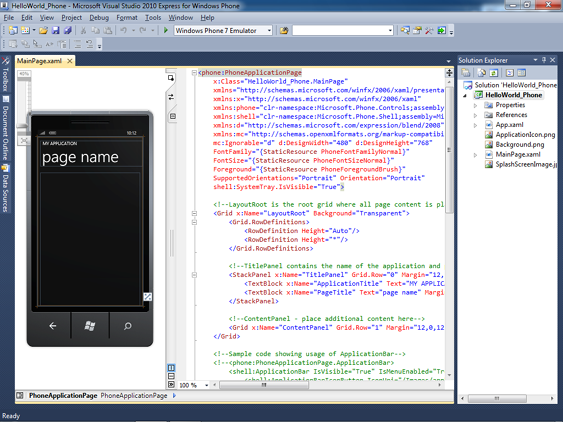Click the Cut scissors icon
The width and height of the screenshot is (563, 422).
pos(83,31)
